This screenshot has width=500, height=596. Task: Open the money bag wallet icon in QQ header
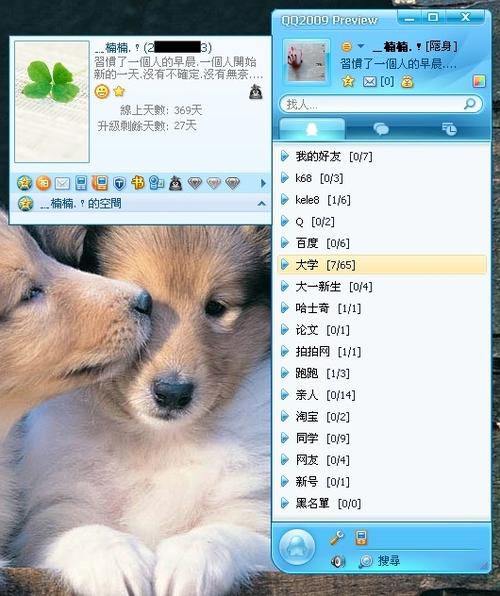tap(407, 82)
